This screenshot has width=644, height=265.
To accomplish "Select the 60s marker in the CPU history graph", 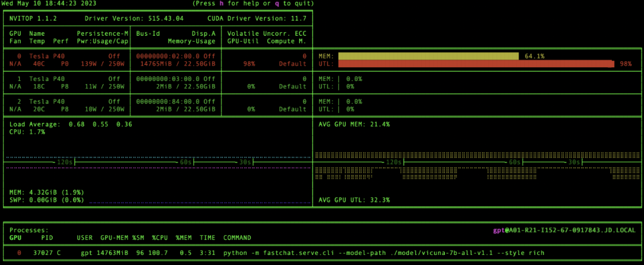I will pos(185,163).
